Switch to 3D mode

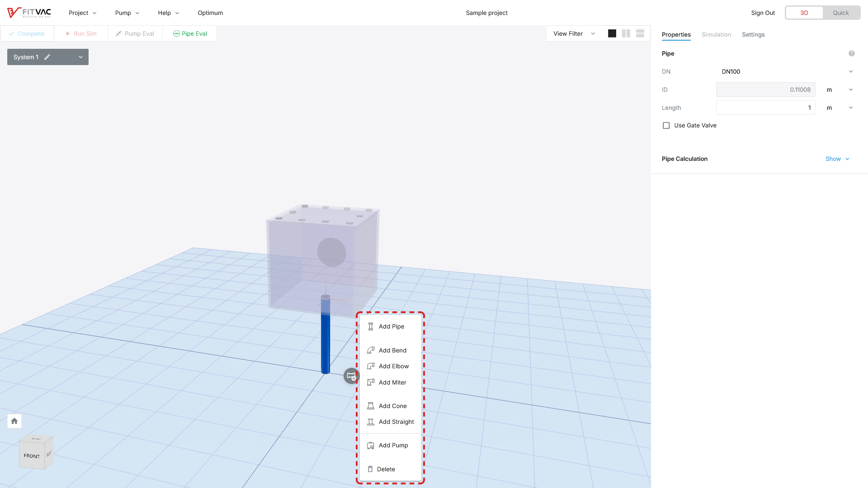point(804,13)
